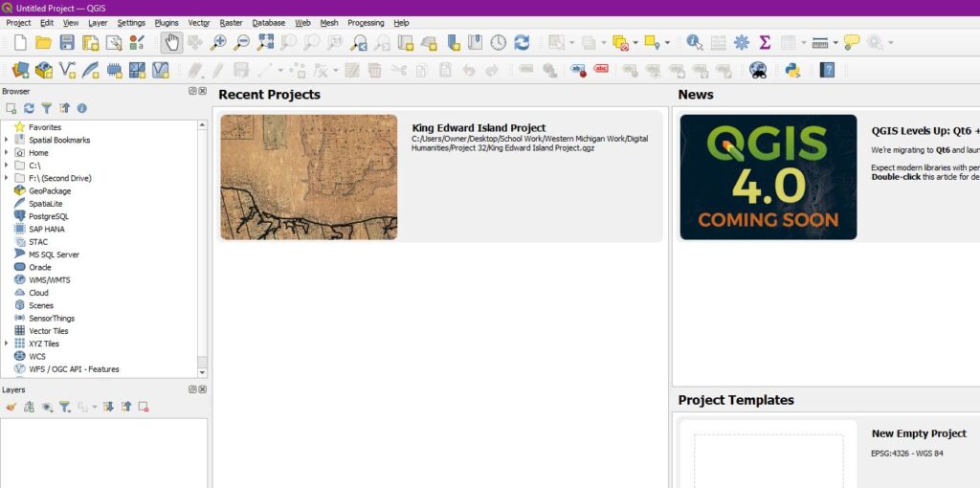This screenshot has height=488, width=980.
Task: Select the Identify Features tool
Action: click(x=695, y=42)
